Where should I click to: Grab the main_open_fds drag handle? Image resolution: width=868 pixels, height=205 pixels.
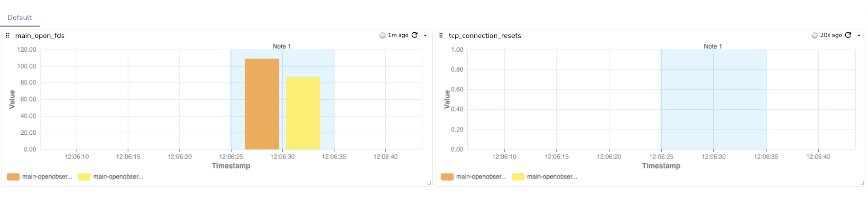(x=7, y=36)
